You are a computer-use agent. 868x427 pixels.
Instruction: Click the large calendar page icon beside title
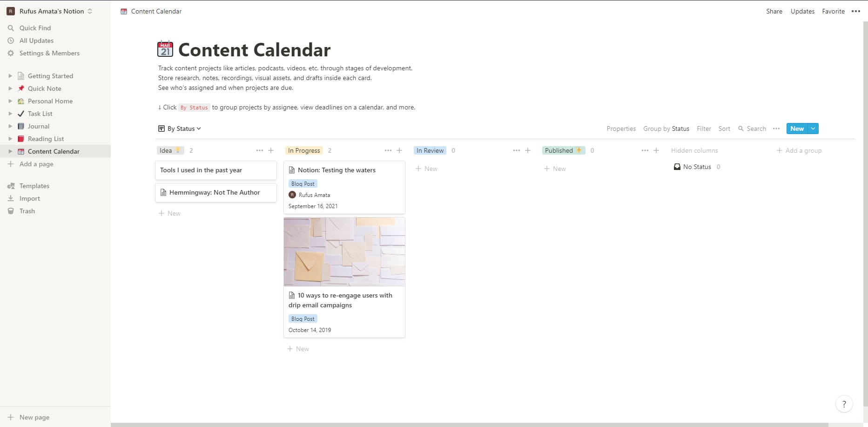tap(165, 49)
